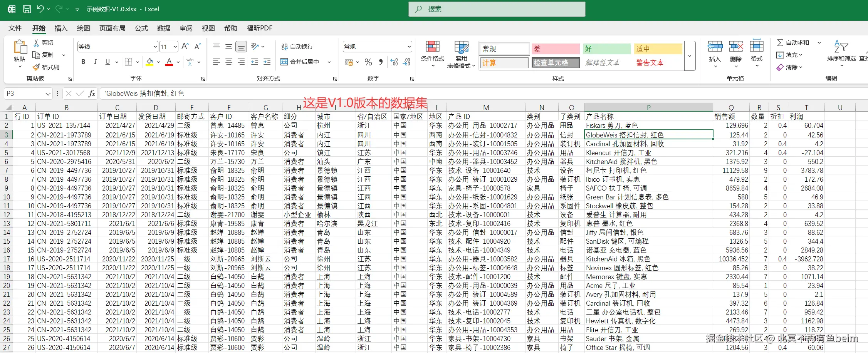Screen dimensions: 868x353
Task: Expand the Name Box dropdown arrow
Action: (x=48, y=94)
